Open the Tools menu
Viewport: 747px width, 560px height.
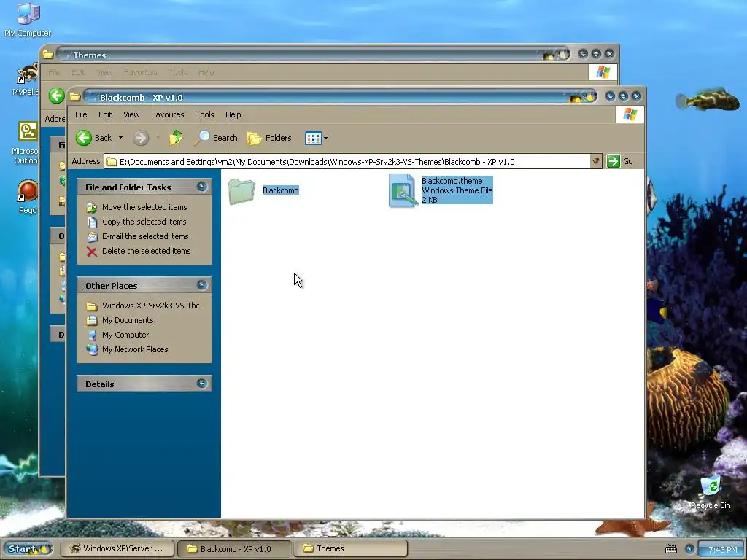pyautogui.click(x=205, y=114)
